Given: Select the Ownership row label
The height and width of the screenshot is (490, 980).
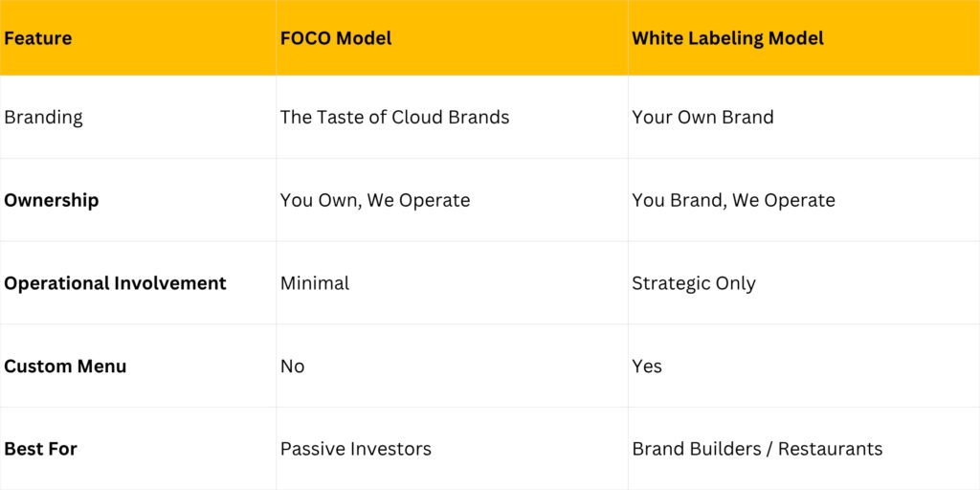Looking at the screenshot, I should [x=52, y=201].
